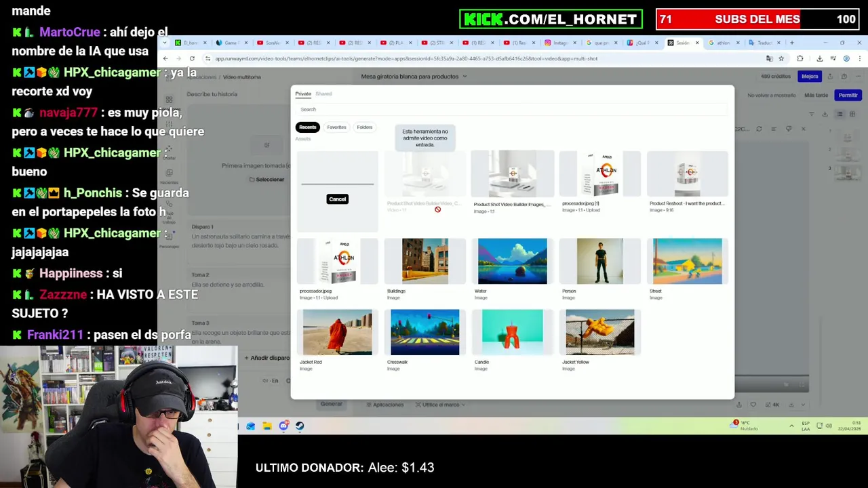868x488 pixels.
Task: Click the Generar button
Action: (331, 404)
